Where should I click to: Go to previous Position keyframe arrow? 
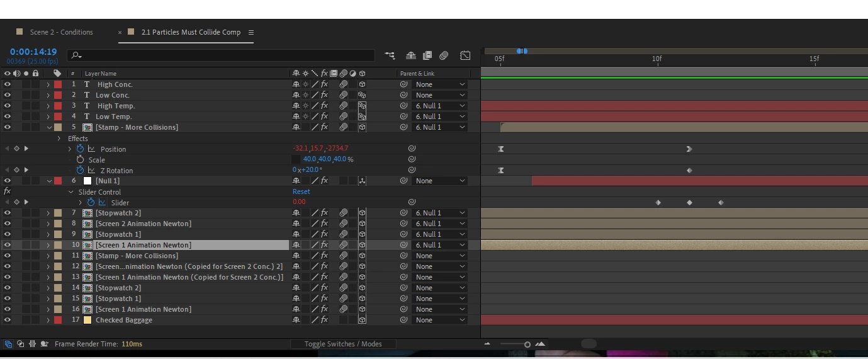point(8,149)
